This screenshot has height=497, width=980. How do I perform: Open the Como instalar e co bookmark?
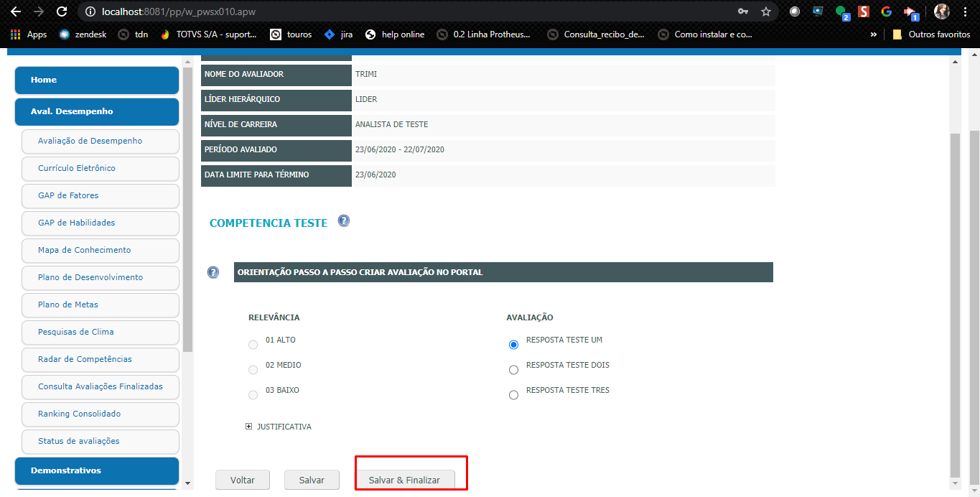pyautogui.click(x=706, y=34)
